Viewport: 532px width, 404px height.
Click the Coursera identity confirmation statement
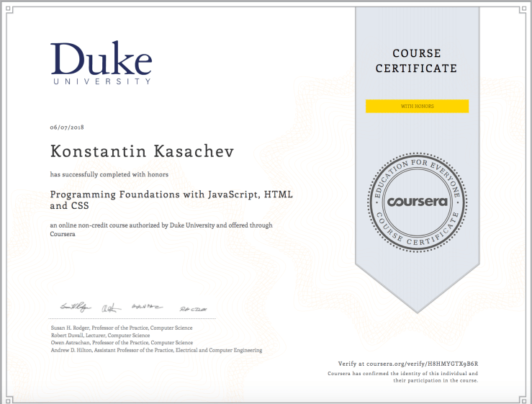[402, 377]
